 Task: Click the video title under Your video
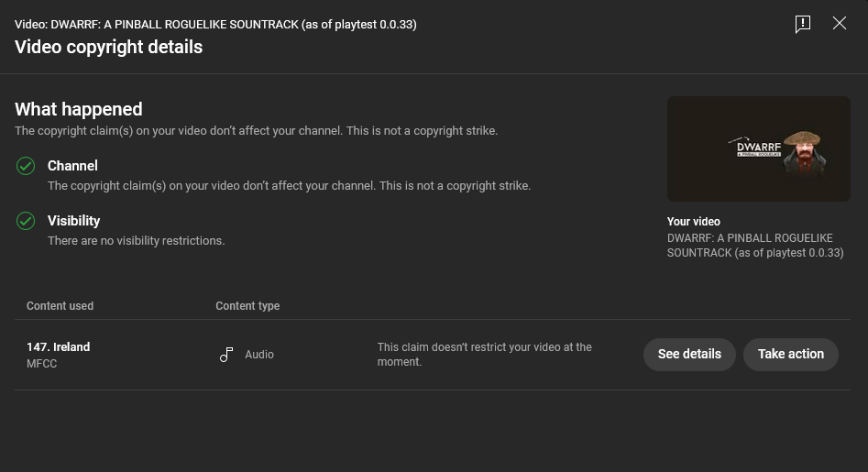click(x=755, y=245)
